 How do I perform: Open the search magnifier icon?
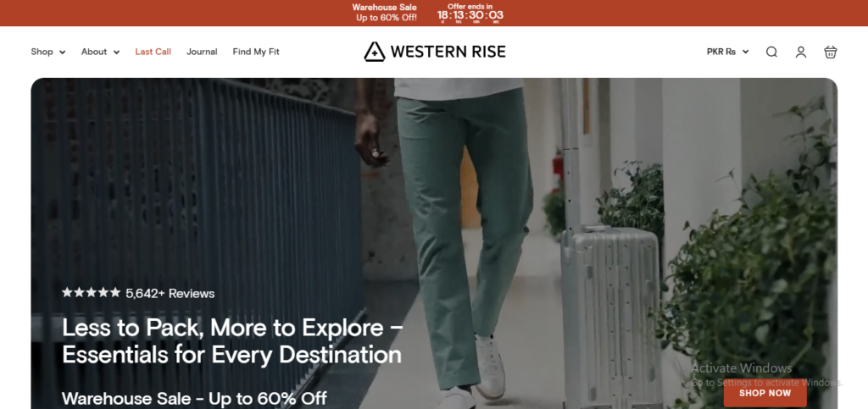click(771, 52)
